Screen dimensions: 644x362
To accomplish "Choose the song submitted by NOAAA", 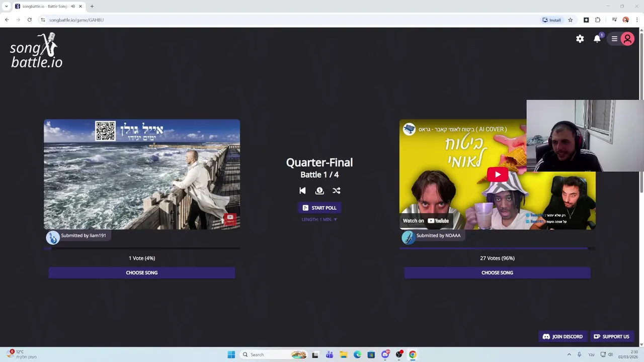I will click(497, 273).
